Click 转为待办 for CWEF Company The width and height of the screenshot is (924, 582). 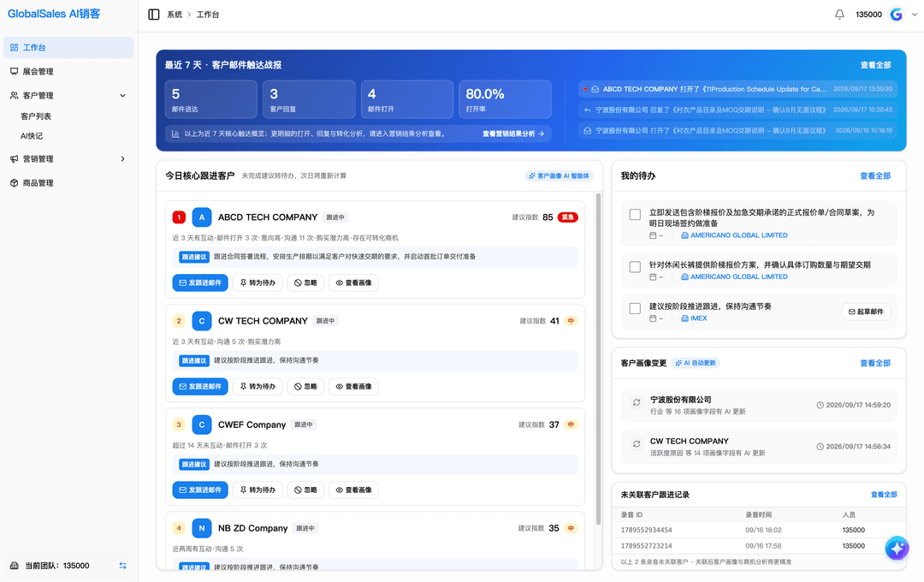coord(258,490)
